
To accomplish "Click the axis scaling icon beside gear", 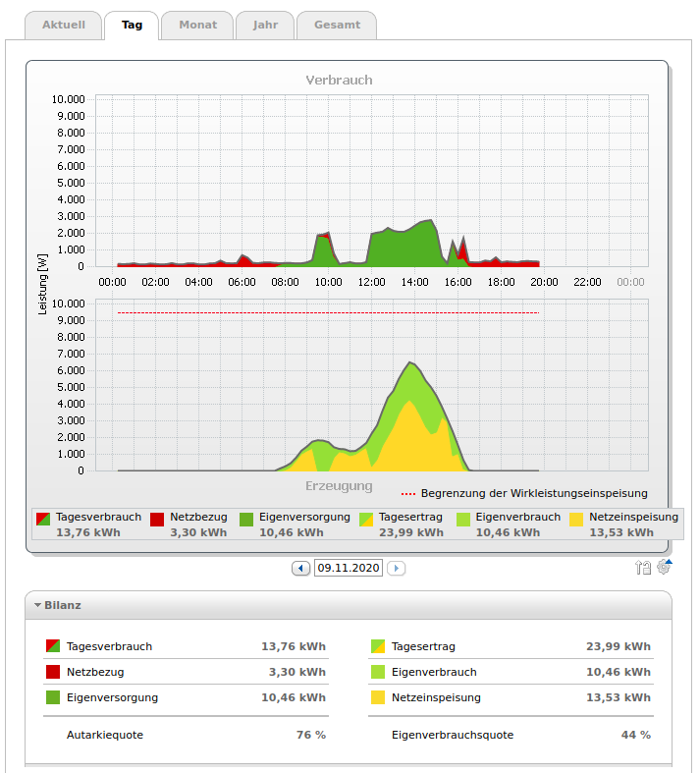I will point(644,567).
